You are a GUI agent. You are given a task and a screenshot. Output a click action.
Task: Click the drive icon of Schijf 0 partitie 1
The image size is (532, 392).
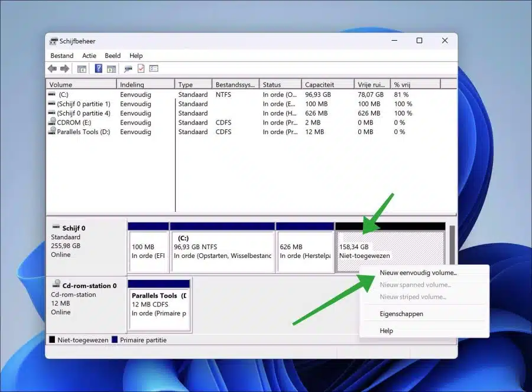[51, 103]
